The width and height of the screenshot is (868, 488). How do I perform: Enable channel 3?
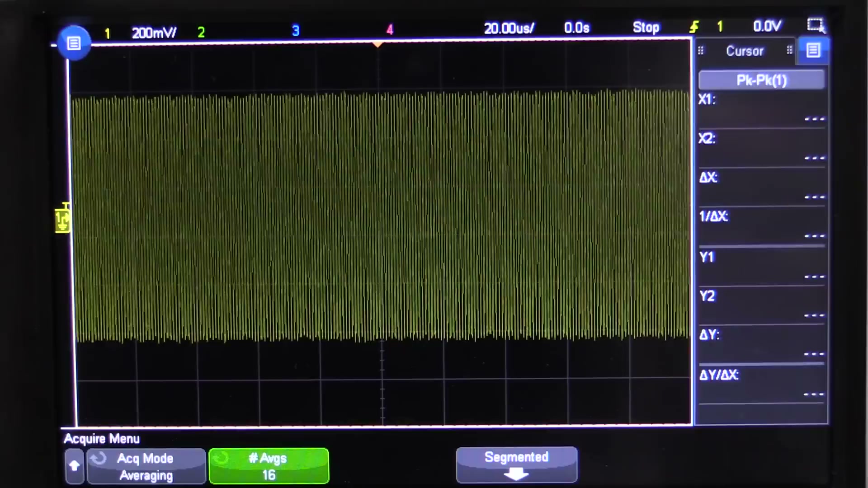click(x=296, y=31)
